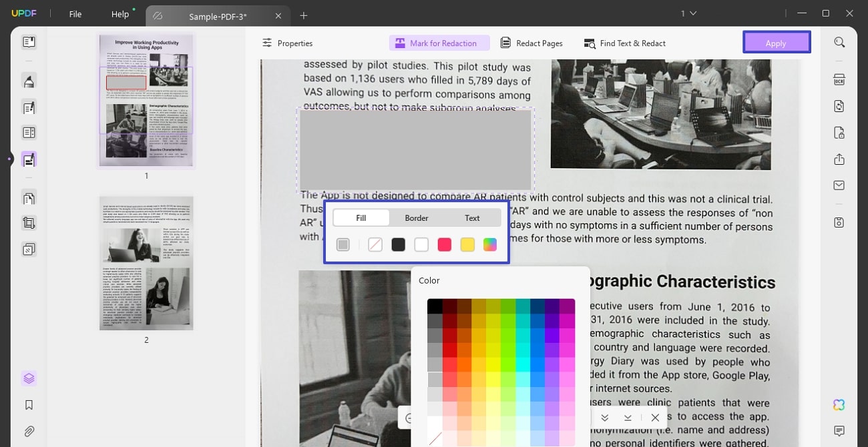The height and width of the screenshot is (447, 868).
Task: Apply the pending redactions
Action: click(x=776, y=42)
